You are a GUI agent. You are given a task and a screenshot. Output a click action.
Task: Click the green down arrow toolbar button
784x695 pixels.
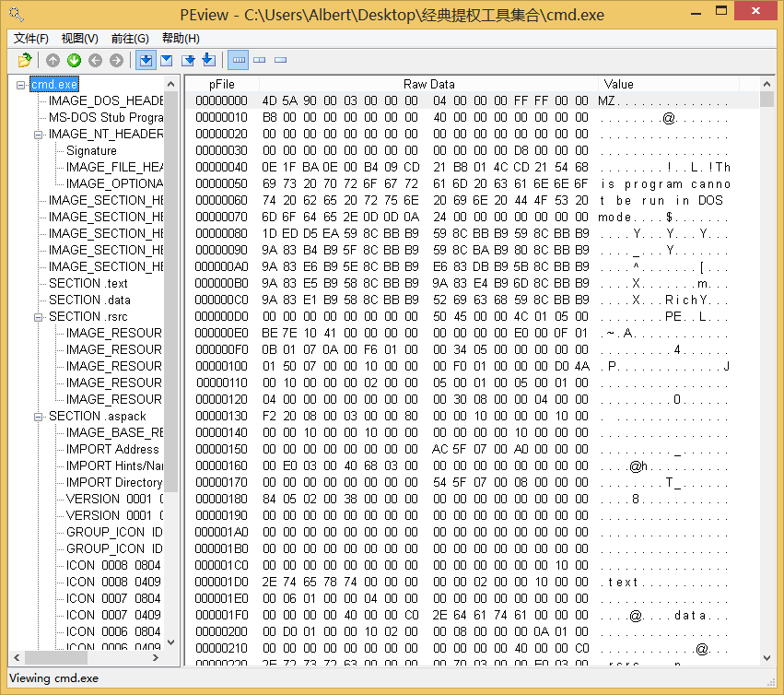click(74, 60)
